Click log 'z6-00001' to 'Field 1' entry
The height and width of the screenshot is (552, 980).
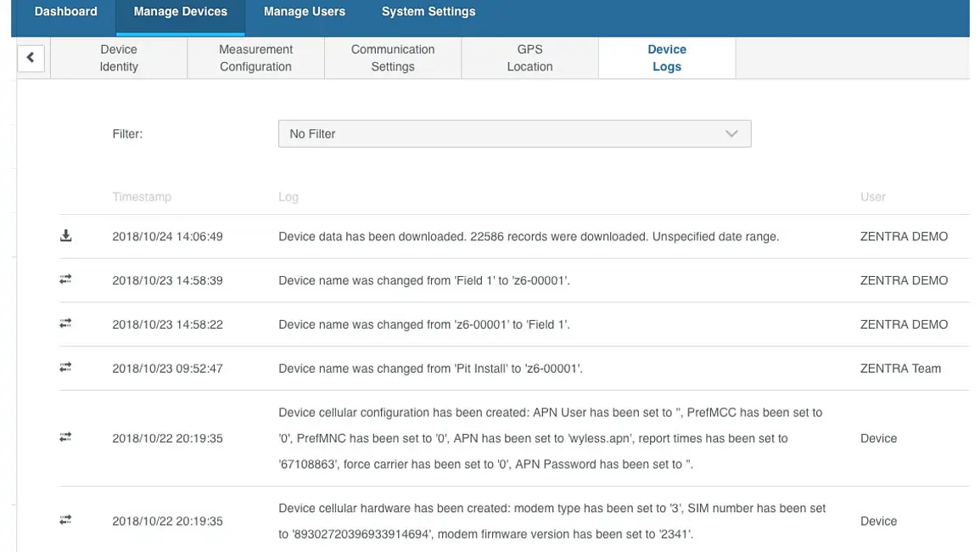pos(424,324)
